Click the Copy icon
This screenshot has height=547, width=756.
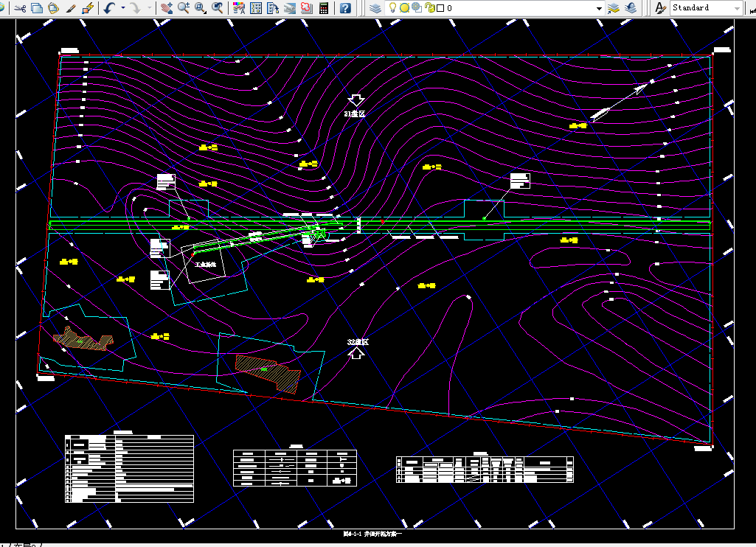pos(37,8)
